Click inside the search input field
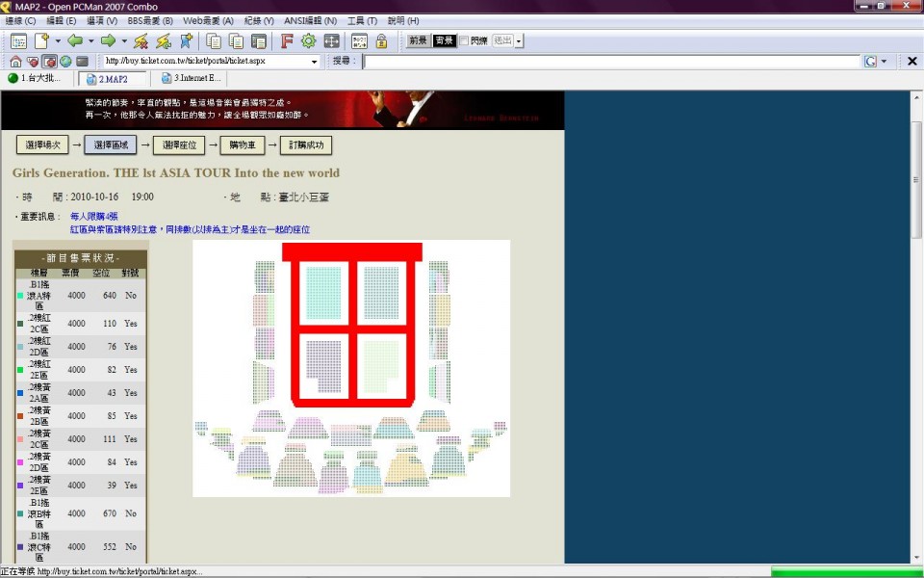This screenshot has height=578, width=924. (x=610, y=62)
